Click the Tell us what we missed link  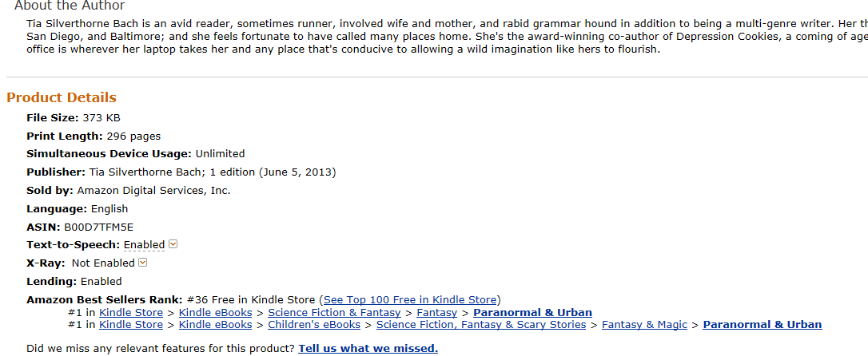point(368,349)
